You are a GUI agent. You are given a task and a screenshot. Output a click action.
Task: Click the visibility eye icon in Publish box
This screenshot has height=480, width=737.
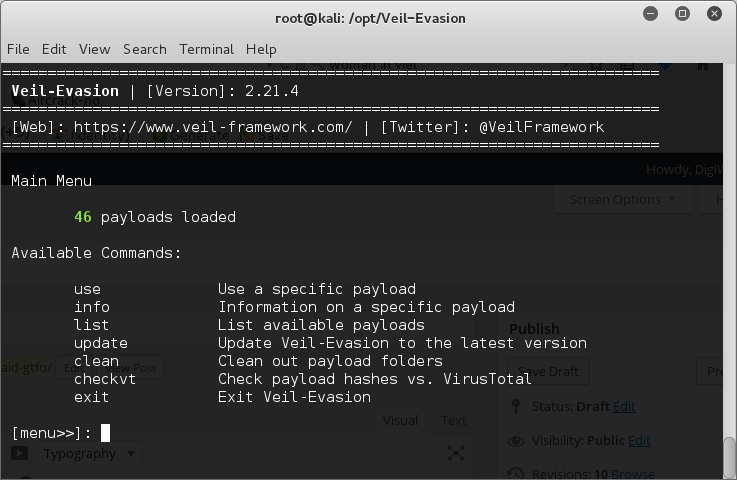(x=516, y=441)
